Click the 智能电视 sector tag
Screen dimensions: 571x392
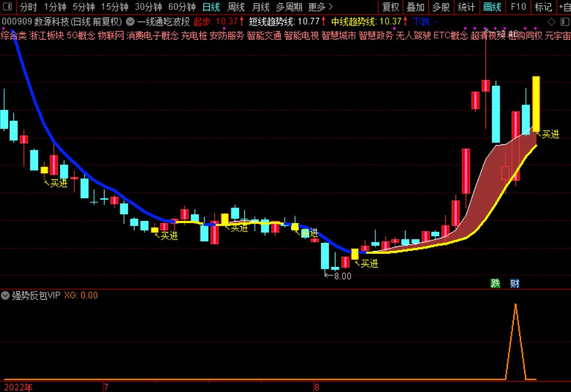(301, 36)
